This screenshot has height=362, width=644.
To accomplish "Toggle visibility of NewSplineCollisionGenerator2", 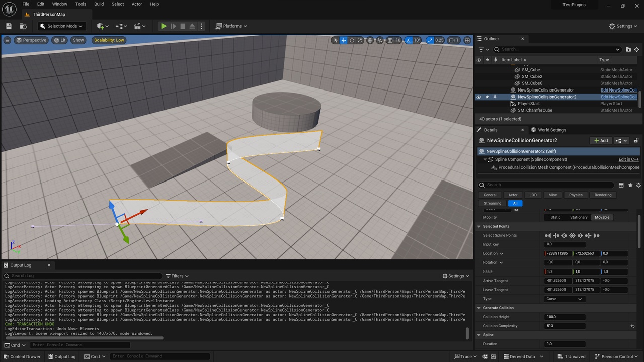I will (479, 97).
